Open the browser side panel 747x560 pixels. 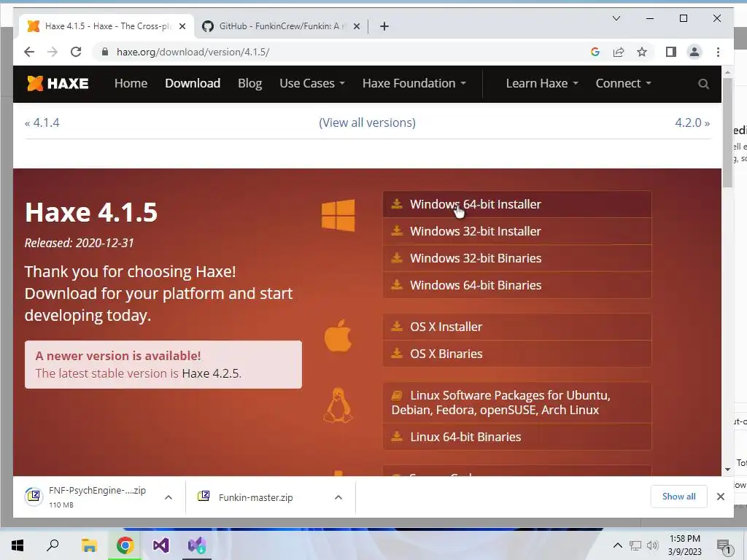tap(671, 52)
